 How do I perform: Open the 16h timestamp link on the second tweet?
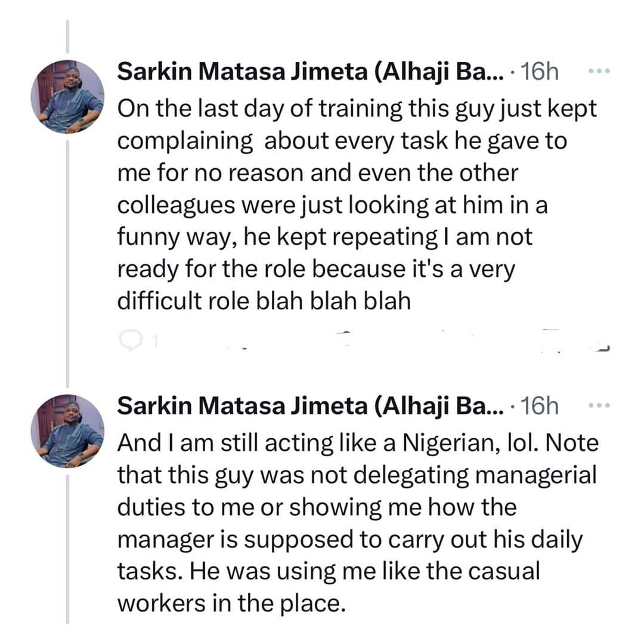click(540, 406)
